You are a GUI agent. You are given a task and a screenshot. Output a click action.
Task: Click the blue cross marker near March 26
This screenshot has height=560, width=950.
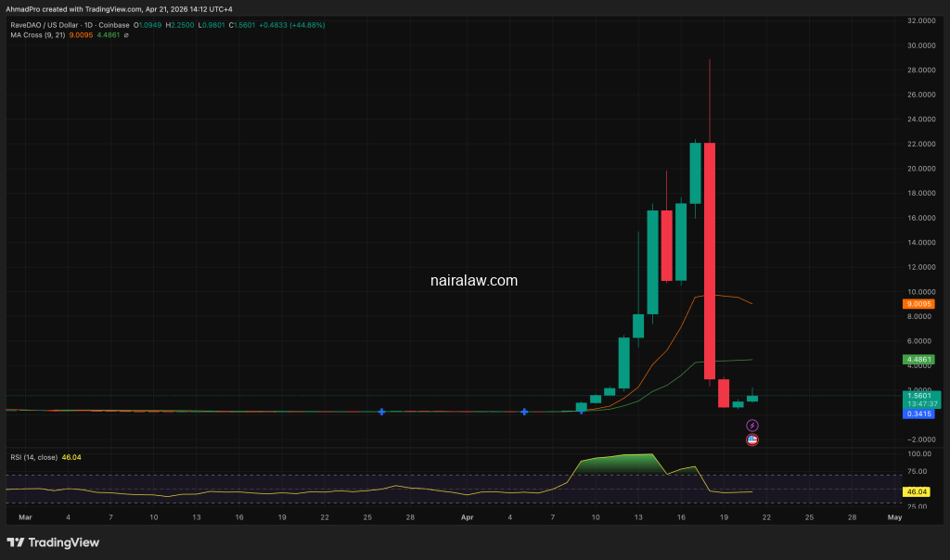(382, 411)
